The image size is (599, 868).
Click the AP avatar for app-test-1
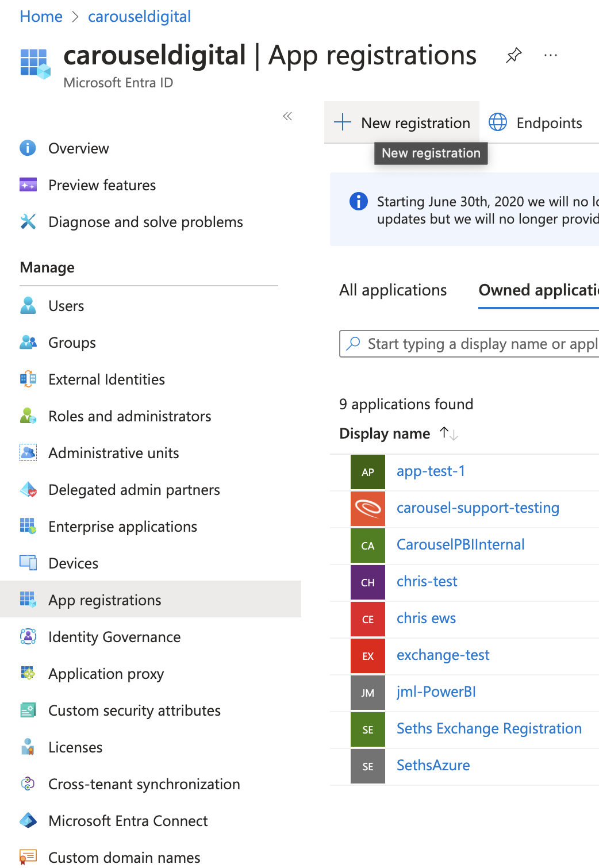click(x=368, y=472)
